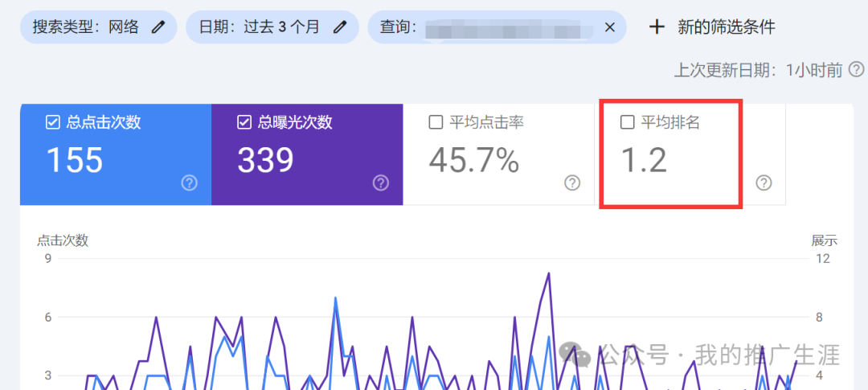Open the date: past 3 months chip
Viewport: 868px width, 390px height.
click(x=272, y=27)
